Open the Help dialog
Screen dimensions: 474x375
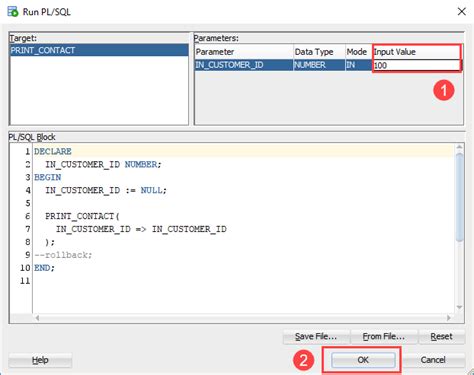click(40, 360)
